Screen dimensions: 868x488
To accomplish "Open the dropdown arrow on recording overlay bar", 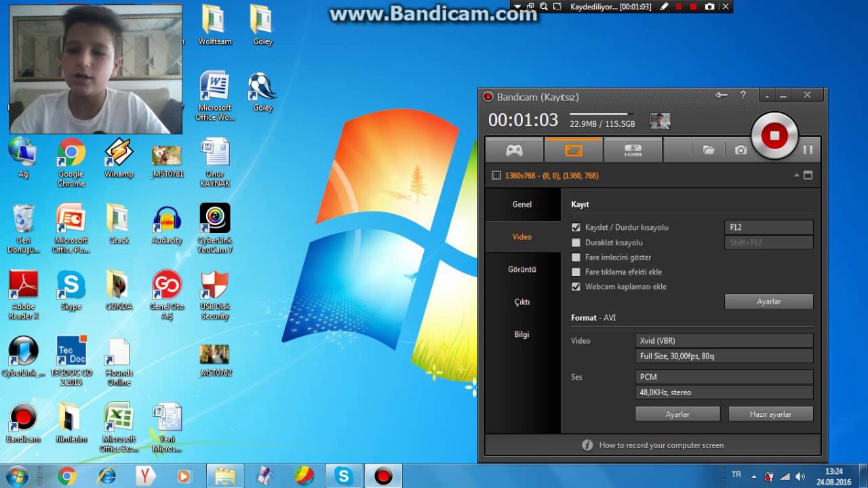I will 517,7.
